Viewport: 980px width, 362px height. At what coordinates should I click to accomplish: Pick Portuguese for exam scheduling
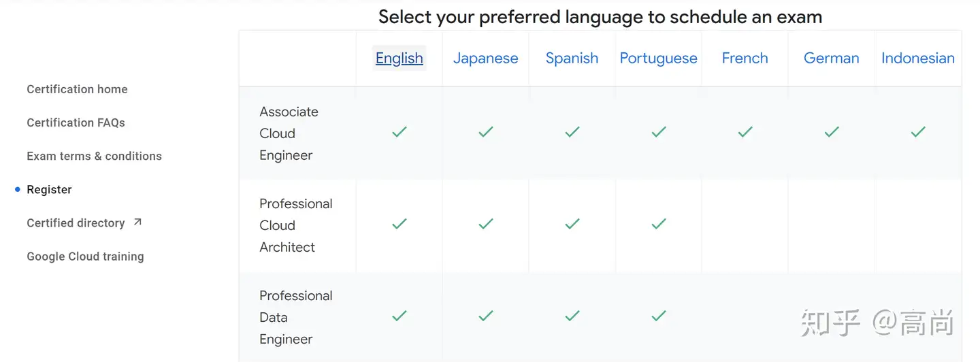click(x=659, y=59)
